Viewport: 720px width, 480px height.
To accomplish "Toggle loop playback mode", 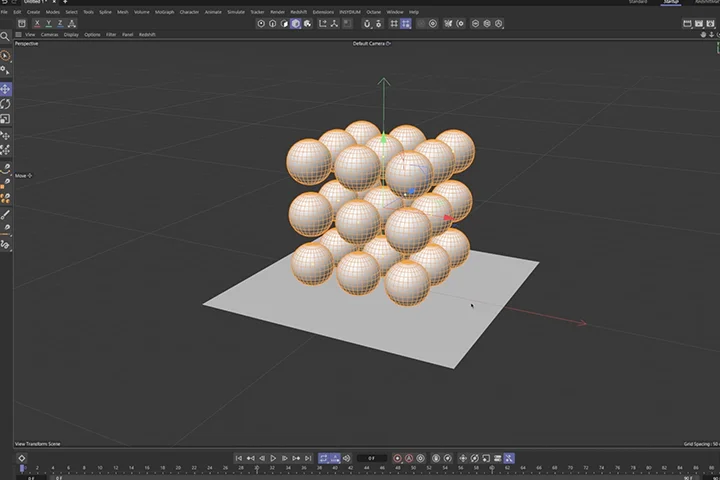I will click(x=323, y=458).
